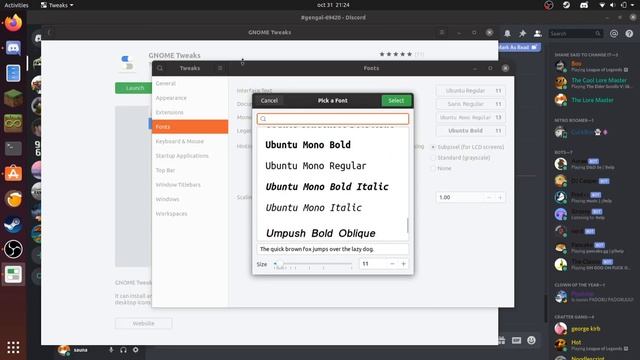
Task: Open the Ubuntu Mono Regular font chooser
Action: pos(471,117)
